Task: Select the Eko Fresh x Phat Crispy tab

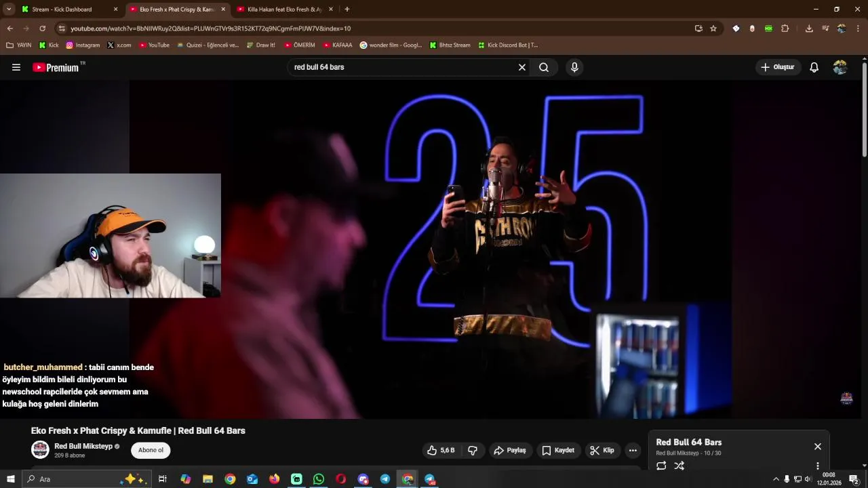Action: 177,9
